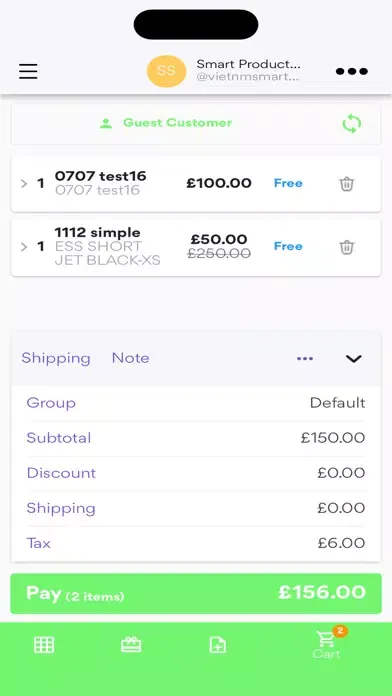This screenshot has width=392, height=696.
Task: Tap Free on 0707 test16
Action: click(288, 183)
